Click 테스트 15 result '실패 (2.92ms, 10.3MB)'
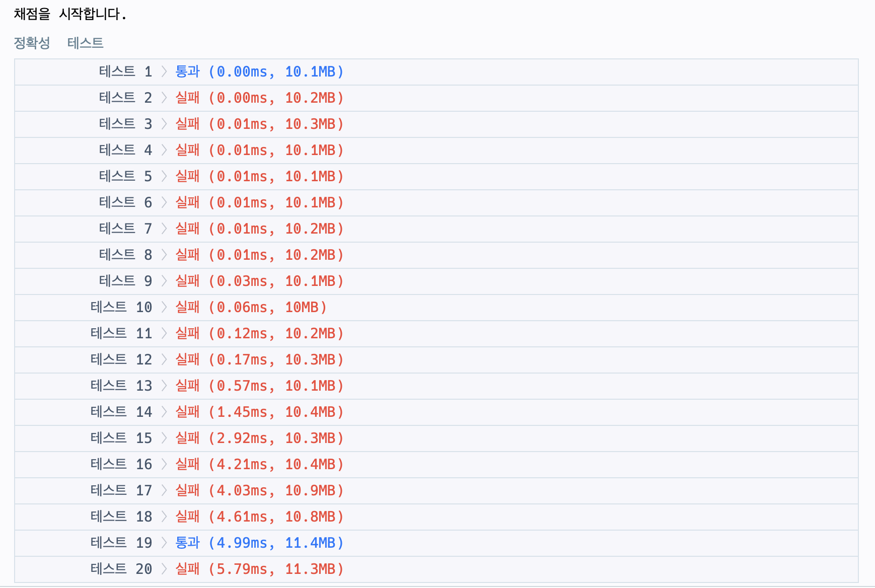The image size is (875, 588). pyautogui.click(x=259, y=438)
